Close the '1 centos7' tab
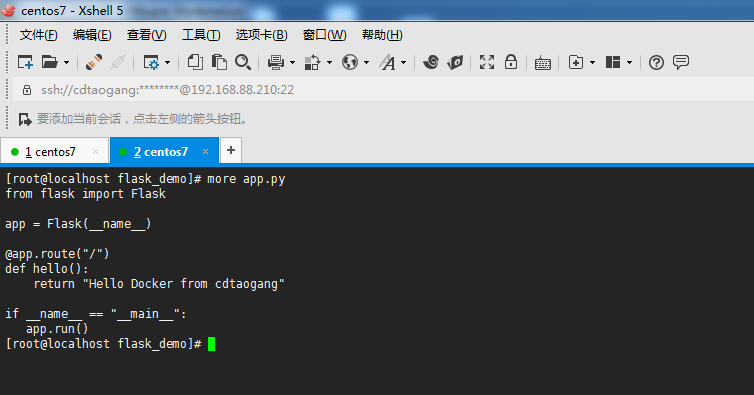 click(x=95, y=152)
